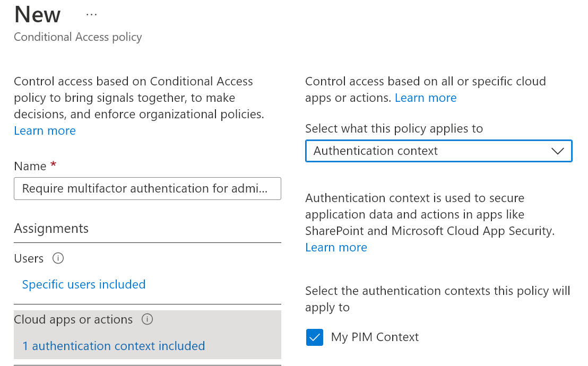
Task: Uncheck the My PIM Context checkbox
Action: 315,337
